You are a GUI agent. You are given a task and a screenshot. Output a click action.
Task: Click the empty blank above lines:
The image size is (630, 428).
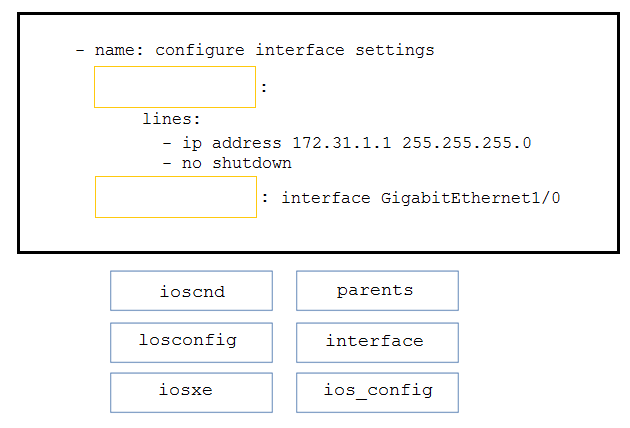coord(175,87)
